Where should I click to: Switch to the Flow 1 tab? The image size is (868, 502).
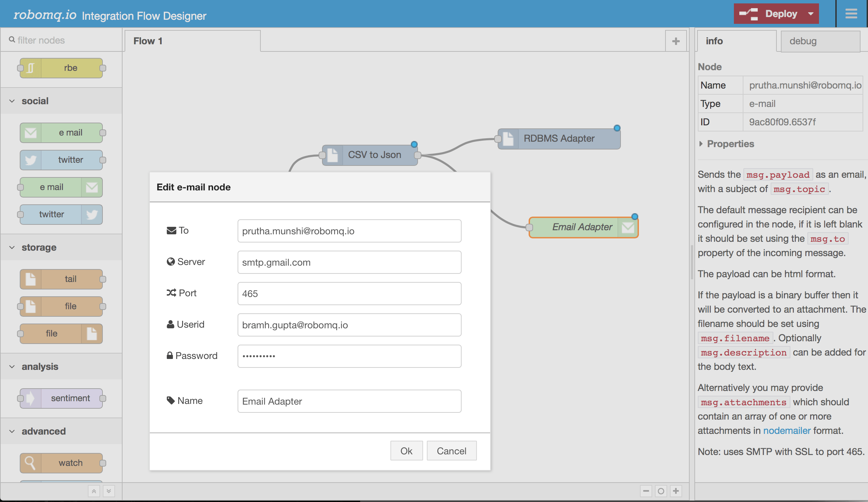193,41
